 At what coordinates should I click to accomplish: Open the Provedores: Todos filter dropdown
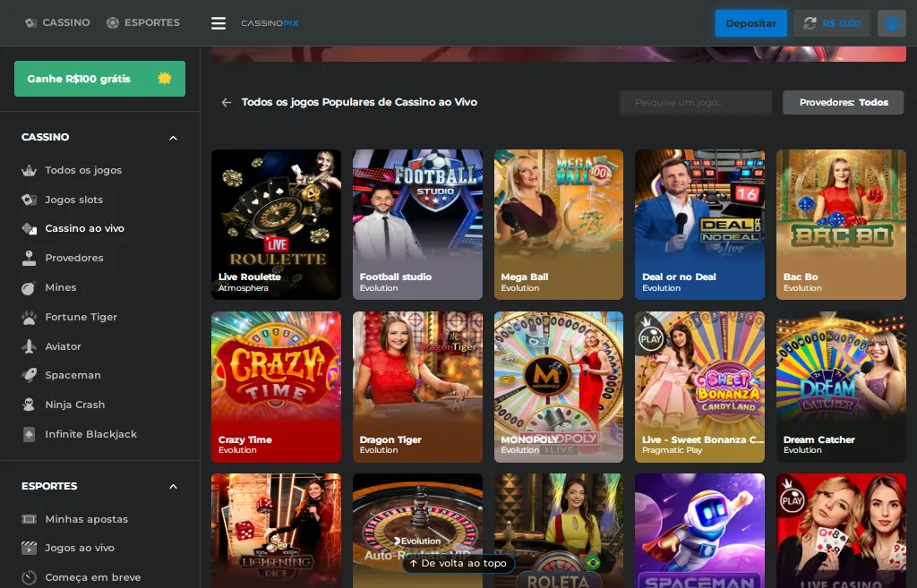point(843,102)
